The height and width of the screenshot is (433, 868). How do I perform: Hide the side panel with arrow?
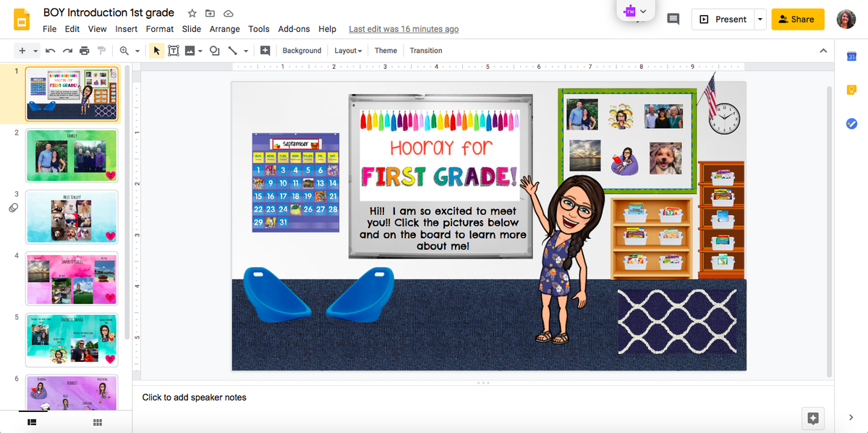click(x=851, y=417)
